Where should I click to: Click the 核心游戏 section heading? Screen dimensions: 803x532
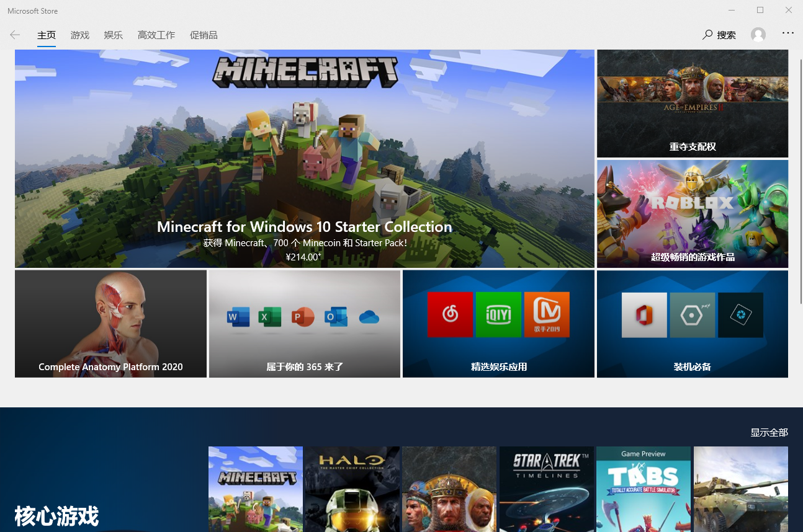pos(56,516)
